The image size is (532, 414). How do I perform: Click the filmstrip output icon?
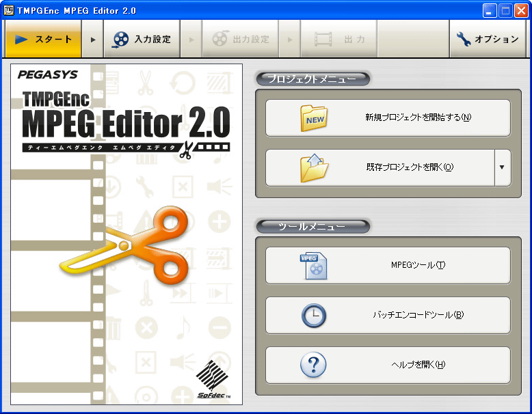coord(323,40)
